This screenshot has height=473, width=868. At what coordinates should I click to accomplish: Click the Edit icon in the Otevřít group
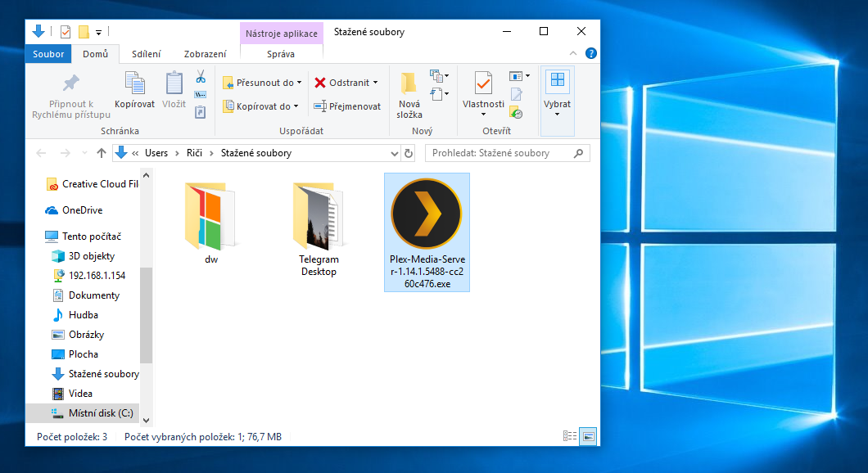(516, 95)
